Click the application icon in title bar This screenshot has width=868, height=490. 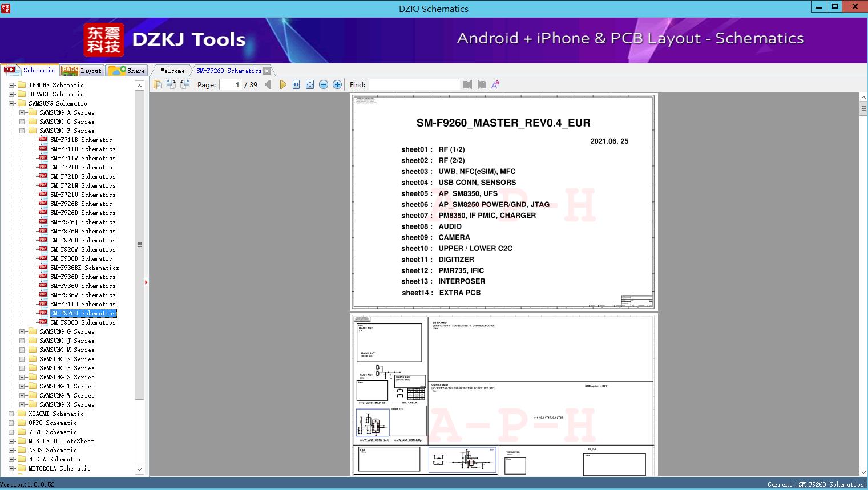(x=6, y=8)
